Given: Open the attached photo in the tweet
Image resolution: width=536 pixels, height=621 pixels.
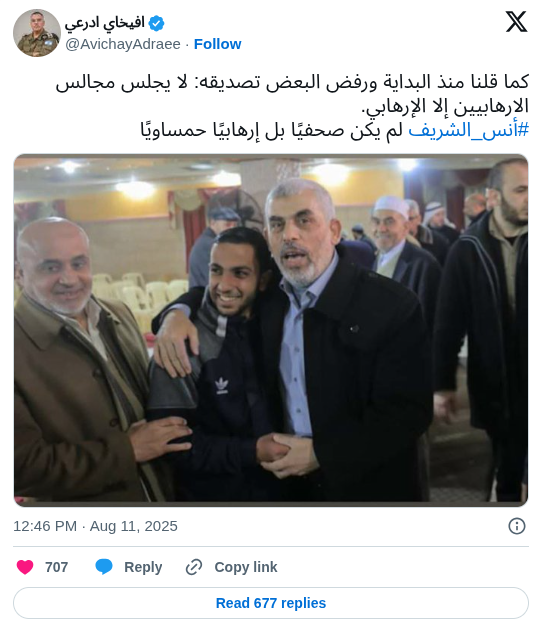Looking at the screenshot, I should [x=271, y=330].
